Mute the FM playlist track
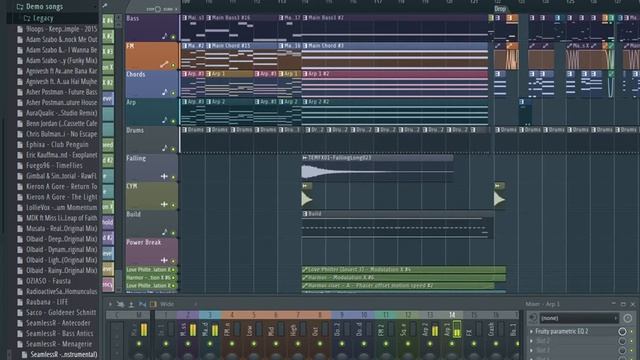This screenshot has height=360, width=640. click(x=173, y=65)
